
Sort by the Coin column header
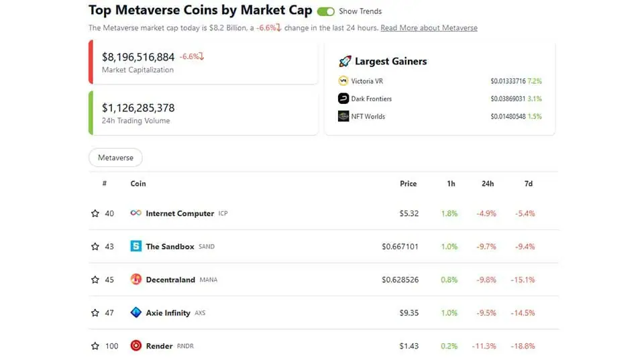138,184
